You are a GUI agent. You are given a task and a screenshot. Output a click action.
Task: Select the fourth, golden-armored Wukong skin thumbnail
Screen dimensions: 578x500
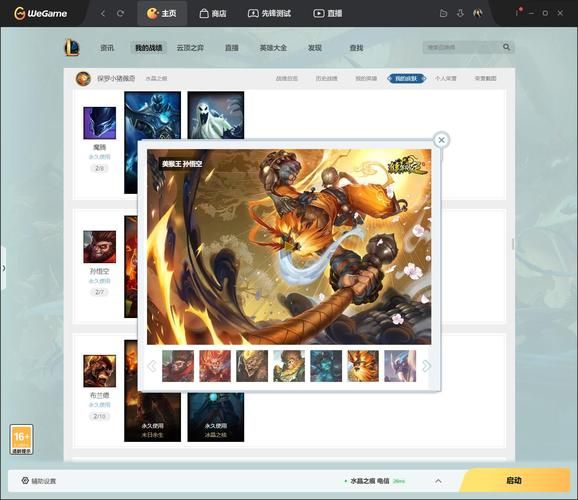click(x=289, y=366)
